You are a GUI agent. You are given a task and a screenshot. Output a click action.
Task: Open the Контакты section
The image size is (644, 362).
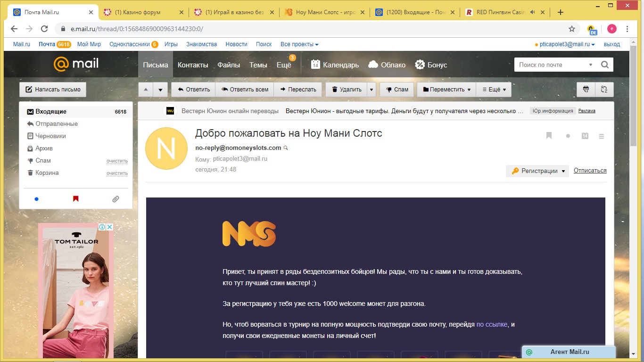[x=193, y=65]
